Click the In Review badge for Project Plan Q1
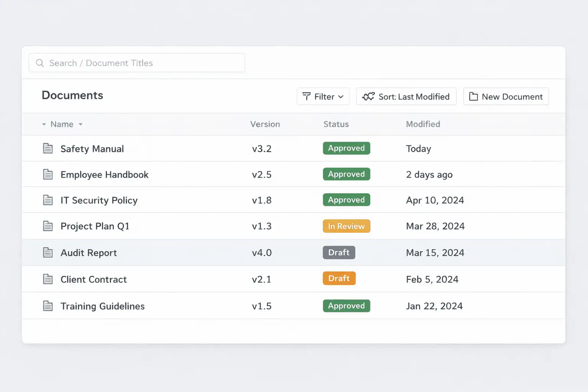The image size is (588, 392). click(x=346, y=226)
